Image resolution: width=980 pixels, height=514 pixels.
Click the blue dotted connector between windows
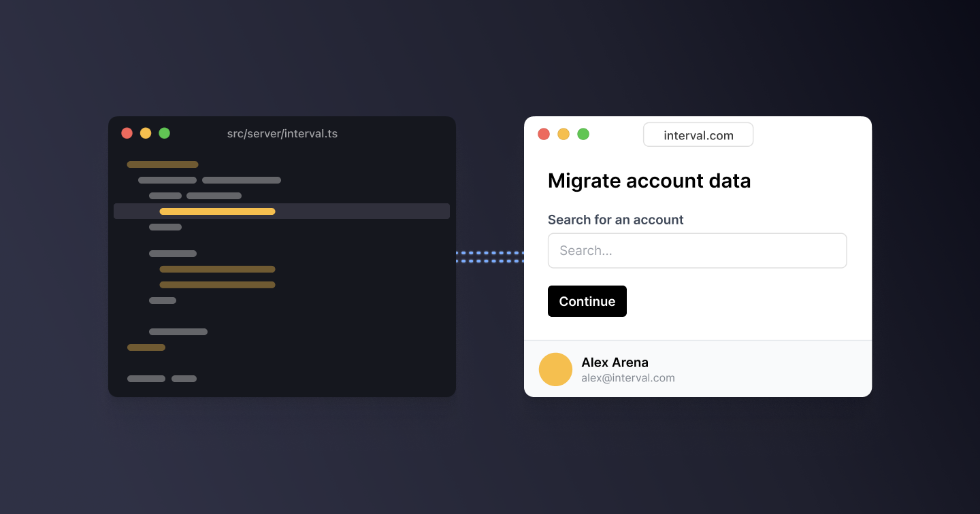coord(490,257)
